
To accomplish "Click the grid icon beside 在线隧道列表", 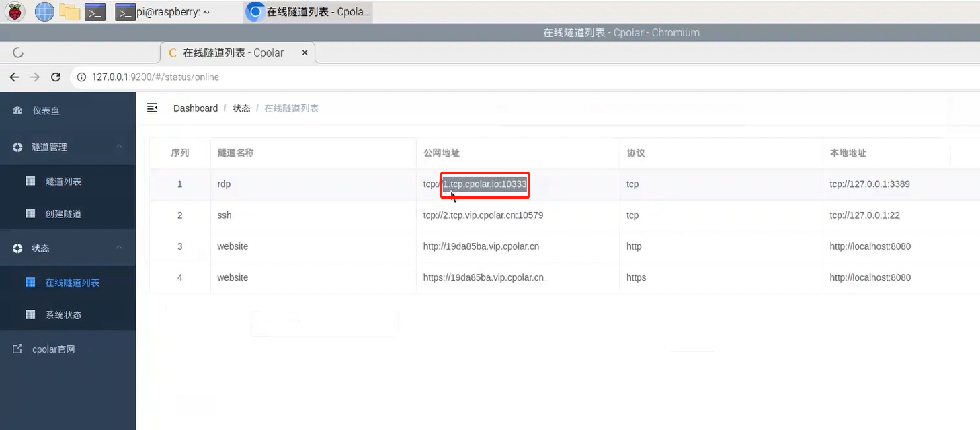I will click(30, 283).
